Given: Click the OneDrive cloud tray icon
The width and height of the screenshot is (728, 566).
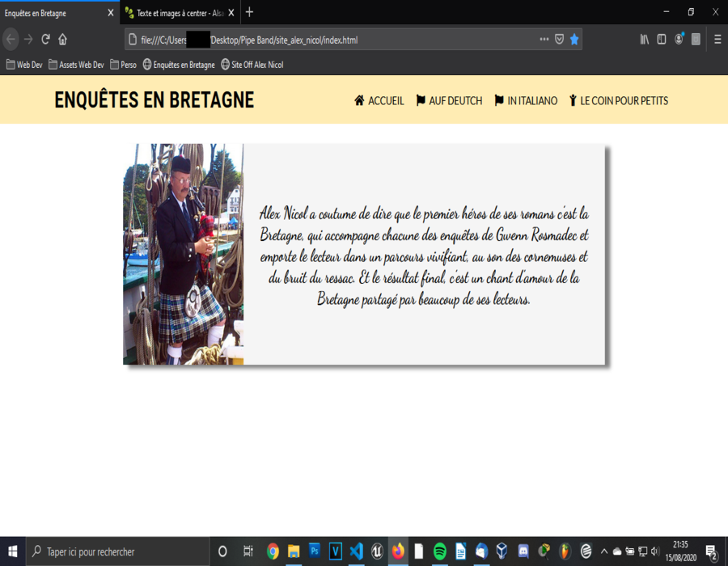Looking at the screenshot, I should tap(617, 551).
